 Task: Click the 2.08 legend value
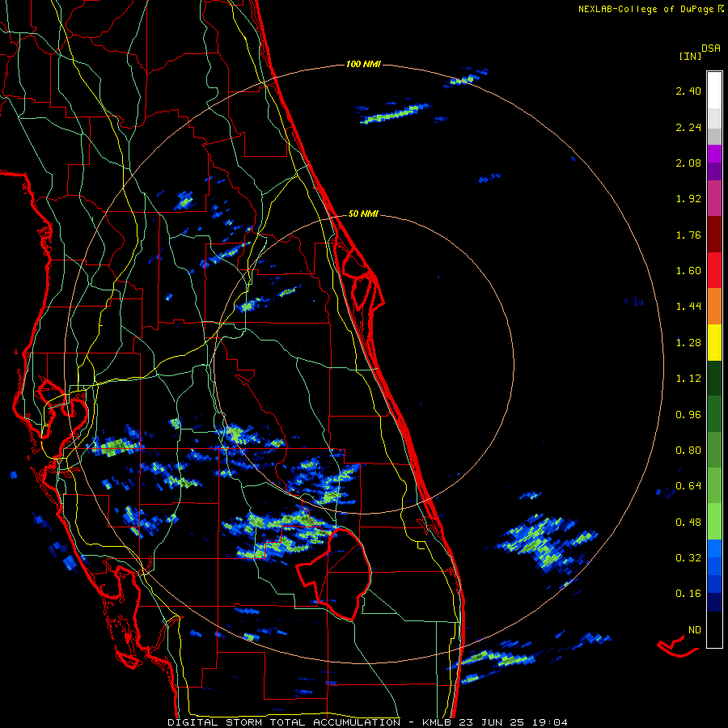point(688,163)
